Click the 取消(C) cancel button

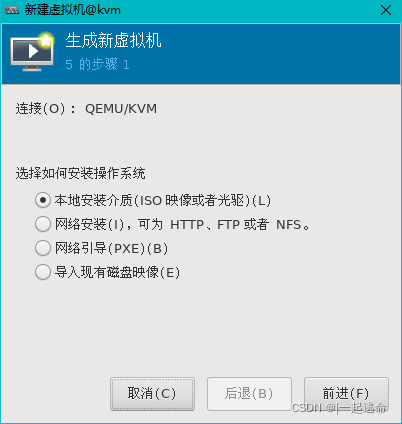[x=152, y=394]
